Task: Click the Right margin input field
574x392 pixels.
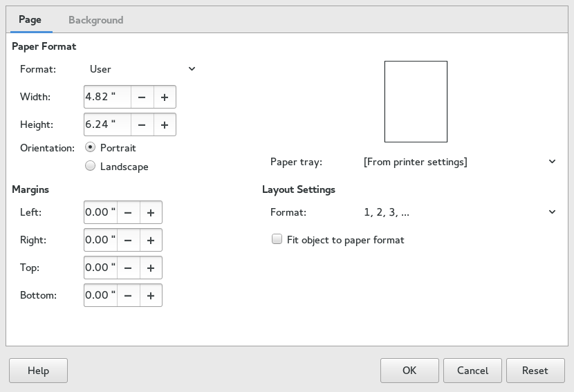Action: [x=101, y=240]
